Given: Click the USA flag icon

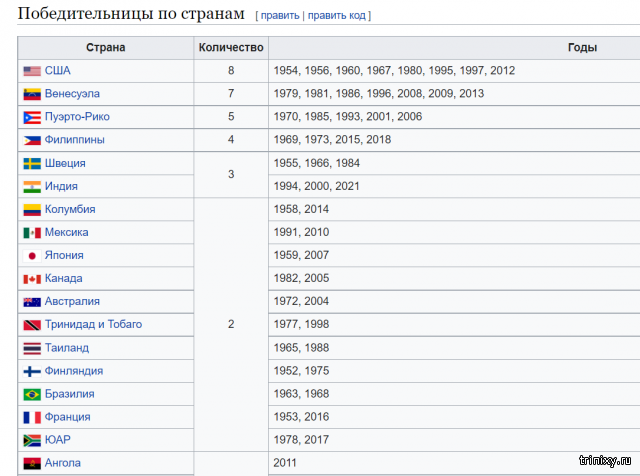Looking at the screenshot, I should [32, 71].
